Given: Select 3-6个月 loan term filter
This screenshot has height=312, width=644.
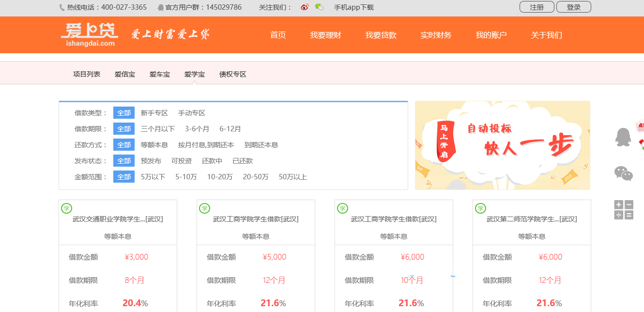Looking at the screenshot, I should click(x=197, y=129).
